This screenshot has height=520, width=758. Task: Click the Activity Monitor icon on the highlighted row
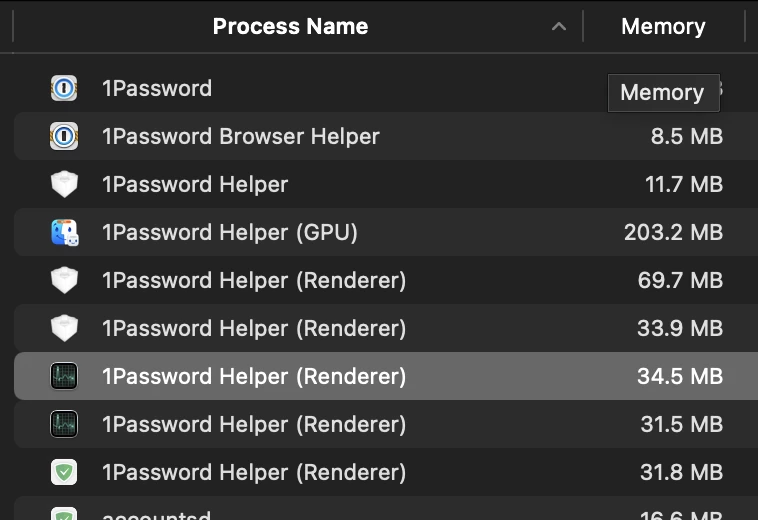[64, 376]
